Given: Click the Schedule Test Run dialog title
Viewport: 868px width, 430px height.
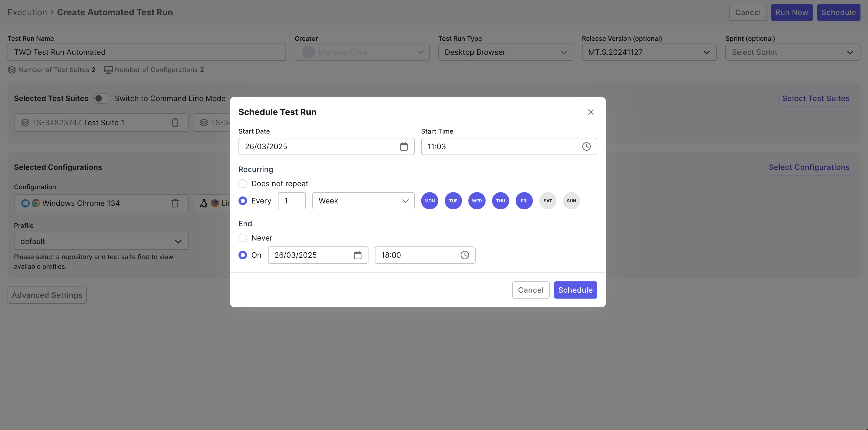Looking at the screenshot, I should click(x=277, y=112).
